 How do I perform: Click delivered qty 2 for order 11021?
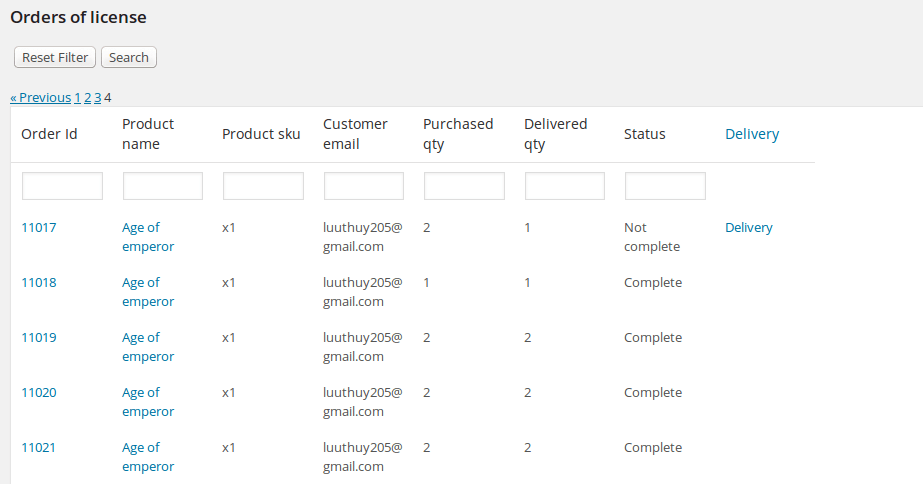528,448
